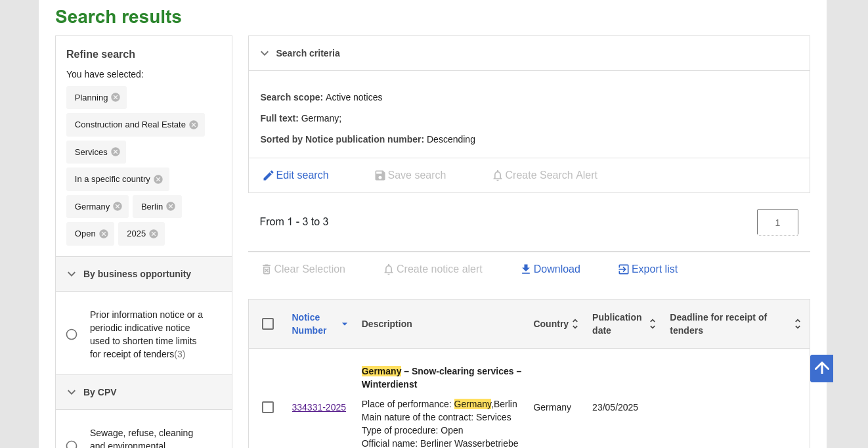This screenshot has width=868, height=448.
Task: Click the Create Search Alert option
Action: (x=545, y=175)
